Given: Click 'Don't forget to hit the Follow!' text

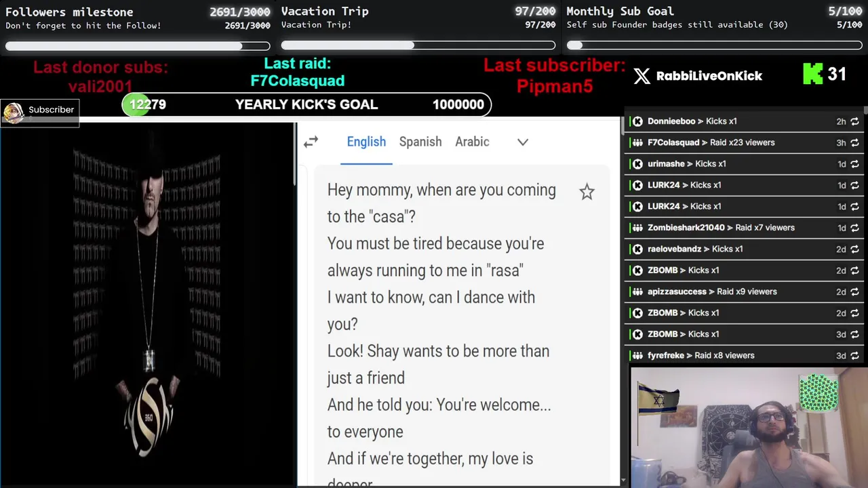Looking at the screenshot, I should tap(83, 26).
